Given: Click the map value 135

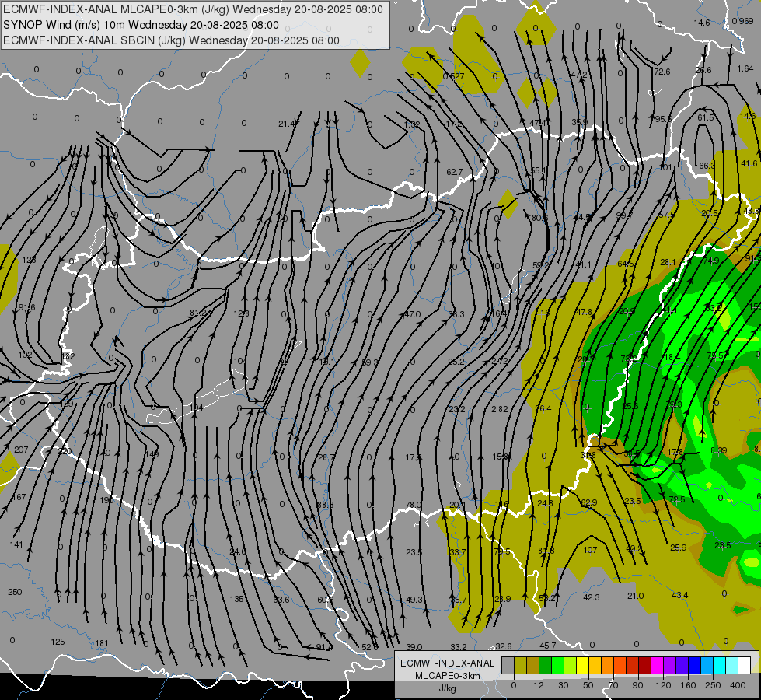Looking at the screenshot, I should point(236,599).
